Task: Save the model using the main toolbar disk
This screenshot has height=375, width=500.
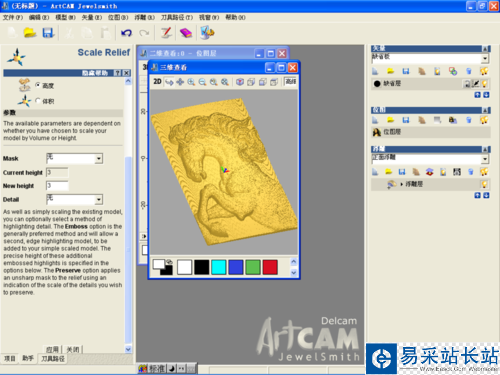Action: coord(48,33)
